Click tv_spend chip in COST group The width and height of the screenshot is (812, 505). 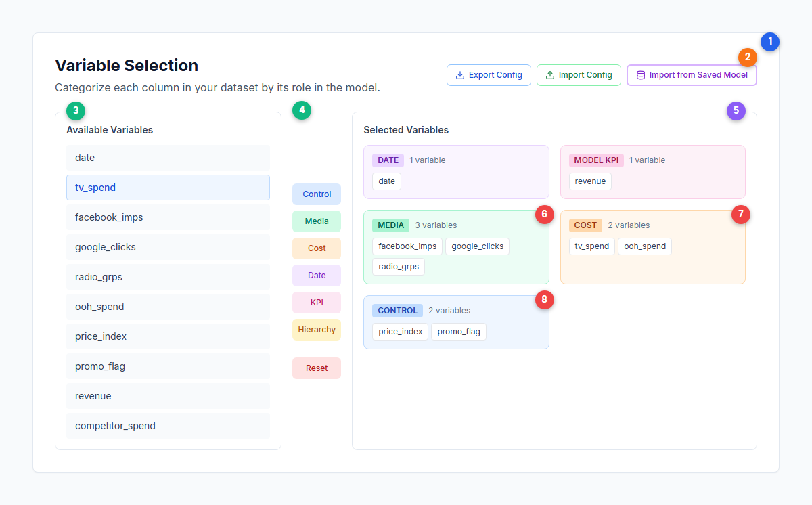(592, 246)
